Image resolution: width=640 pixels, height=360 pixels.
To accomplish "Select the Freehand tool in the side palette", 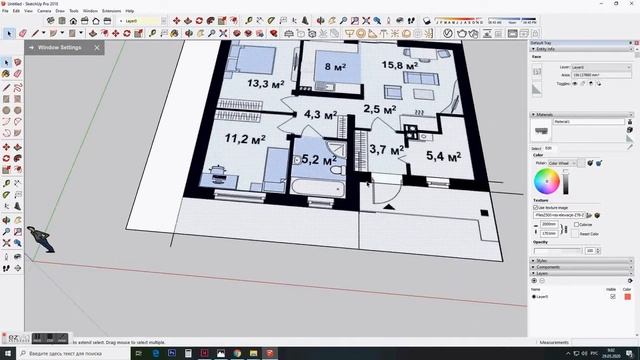I will tap(18, 88).
